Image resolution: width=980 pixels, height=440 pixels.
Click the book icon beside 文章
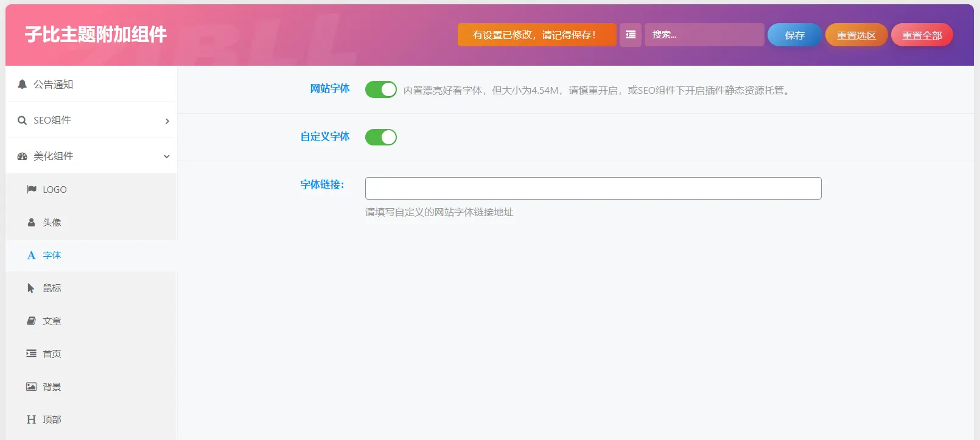(31, 321)
